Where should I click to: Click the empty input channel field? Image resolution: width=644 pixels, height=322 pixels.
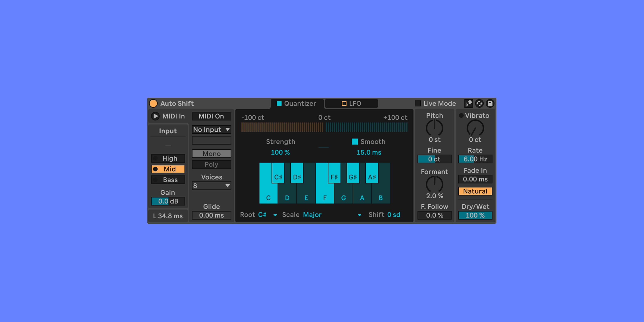[x=211, y=140]
